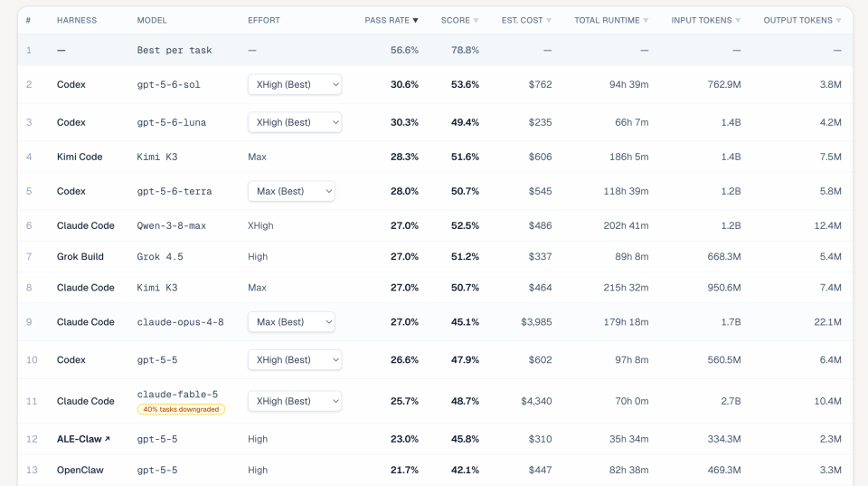
Task: Click the High effort text for ALE-Claw
Action: click(258, 439)
